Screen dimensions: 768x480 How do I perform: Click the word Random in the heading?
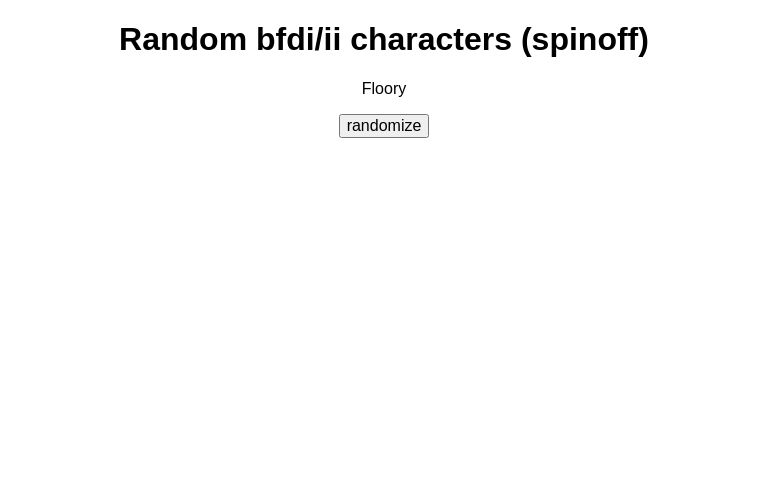(183, 39)
